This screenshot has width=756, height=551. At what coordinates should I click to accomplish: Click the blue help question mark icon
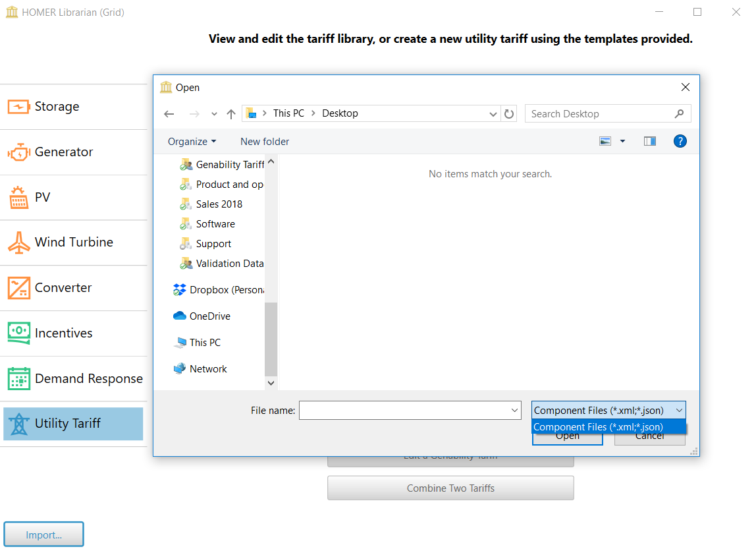680,141
